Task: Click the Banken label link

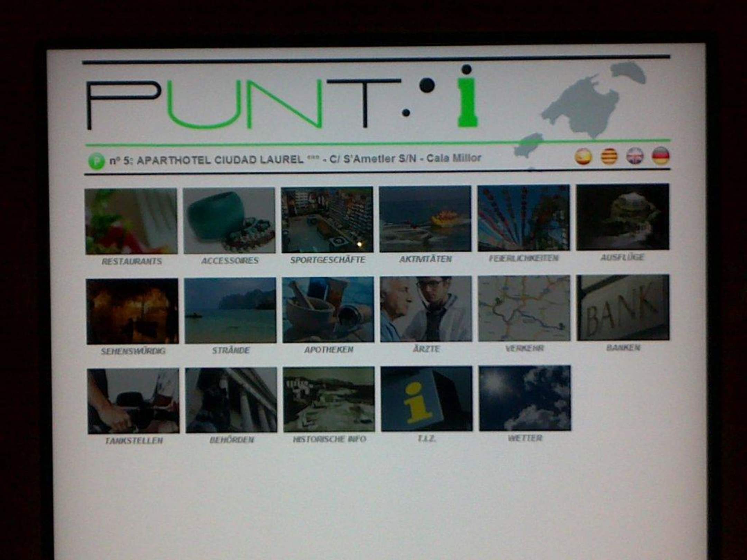Action: [623, 348]
